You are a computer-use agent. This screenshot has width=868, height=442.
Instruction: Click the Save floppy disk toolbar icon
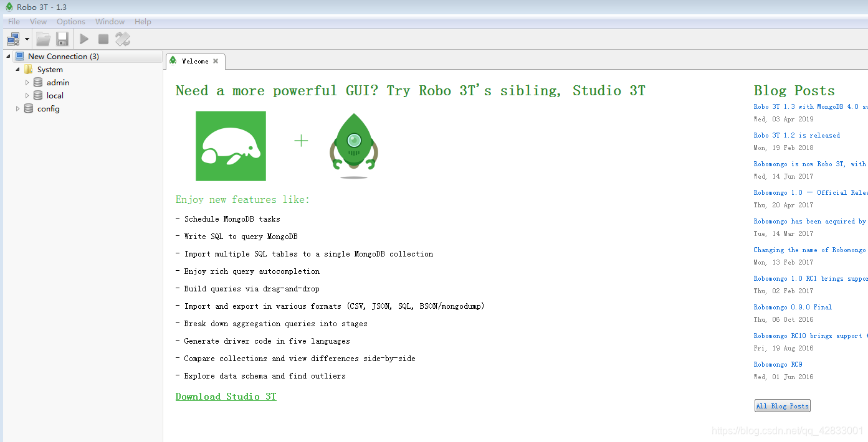click(x=62, y=39)
